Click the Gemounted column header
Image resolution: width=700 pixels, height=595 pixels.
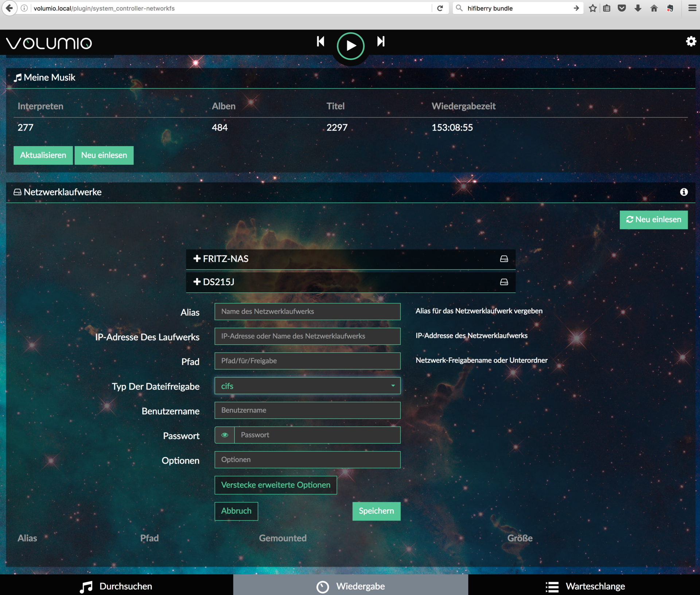(283, 538)
